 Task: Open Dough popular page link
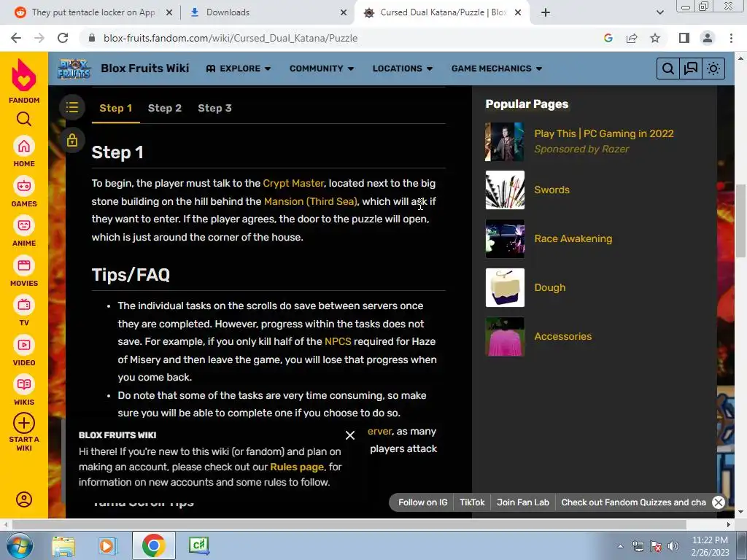550,287
